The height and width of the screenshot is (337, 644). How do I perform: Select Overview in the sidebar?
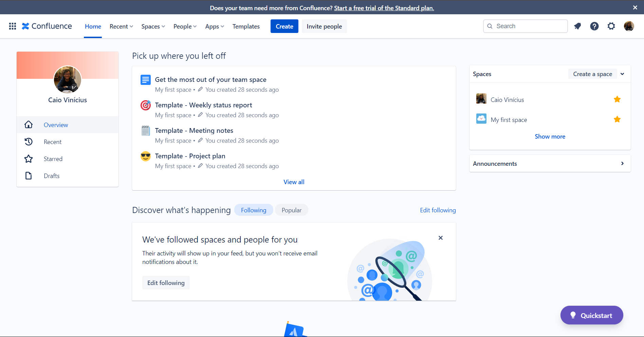click(68, 125)
